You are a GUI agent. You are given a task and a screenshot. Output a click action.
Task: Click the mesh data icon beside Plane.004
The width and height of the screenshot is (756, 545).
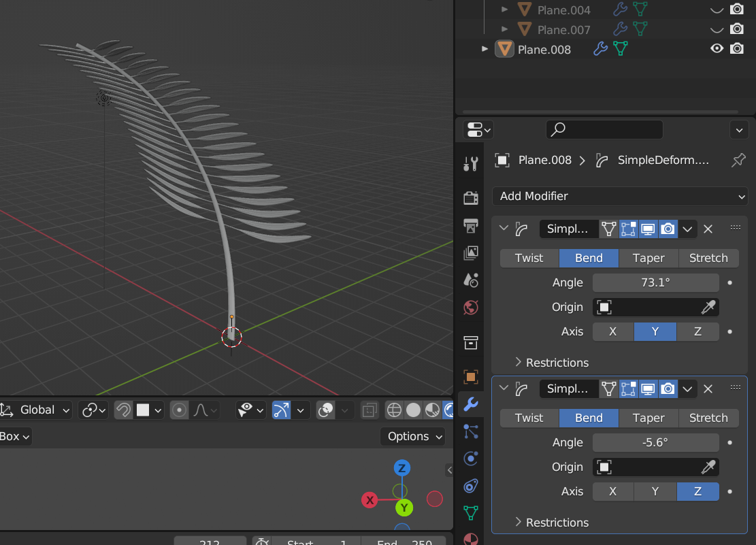[640, 9]
